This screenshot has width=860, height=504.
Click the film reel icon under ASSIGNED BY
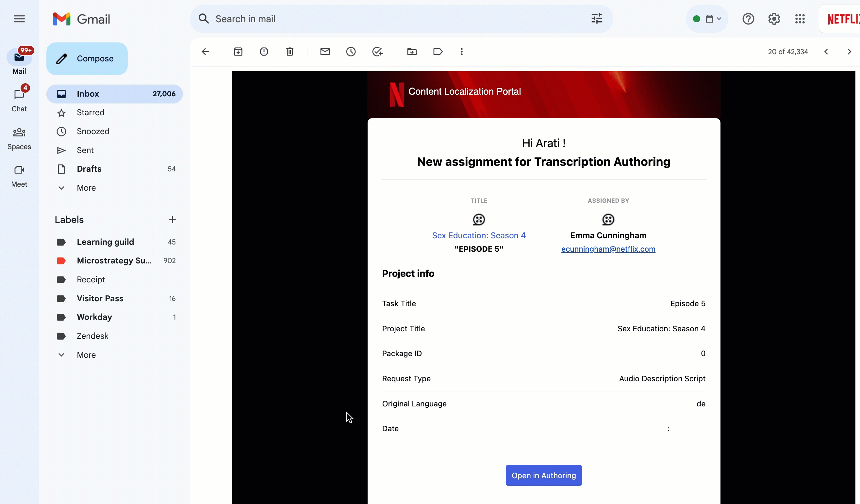608,220
